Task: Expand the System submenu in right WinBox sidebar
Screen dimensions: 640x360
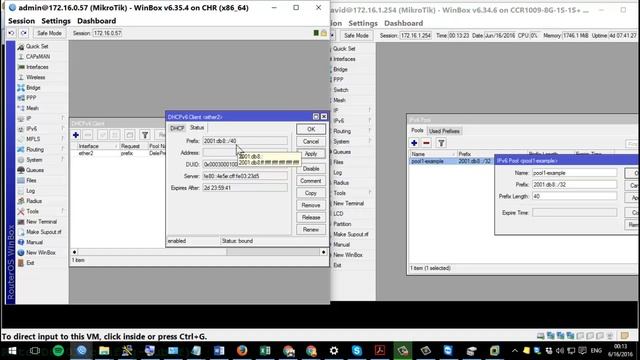Action: pos(352,141)
